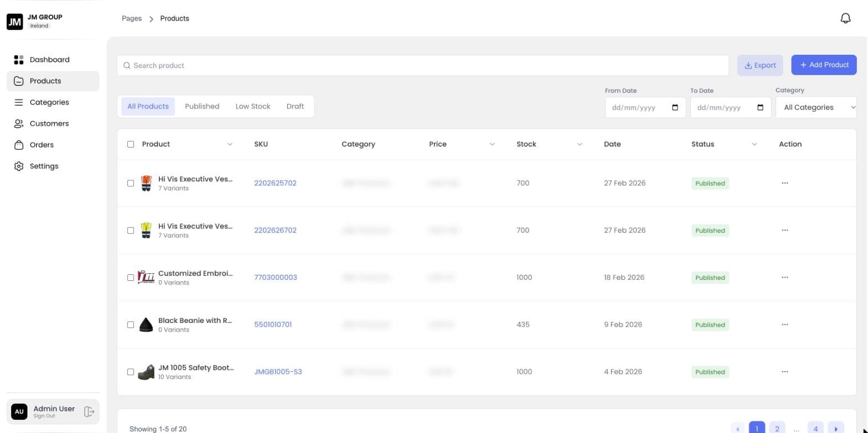Select the All Products tab
This screenshot has height=433, width=868.
click(148, 106)
